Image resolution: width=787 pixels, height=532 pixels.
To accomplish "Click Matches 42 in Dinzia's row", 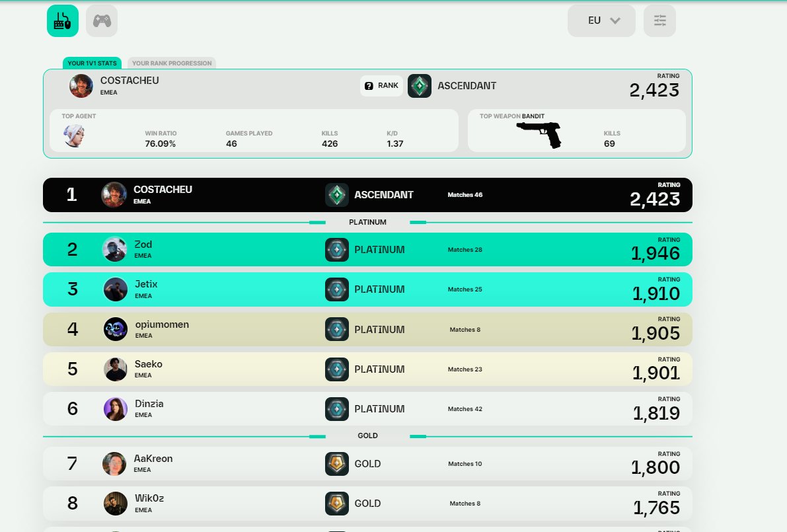I will coord(465,409).
